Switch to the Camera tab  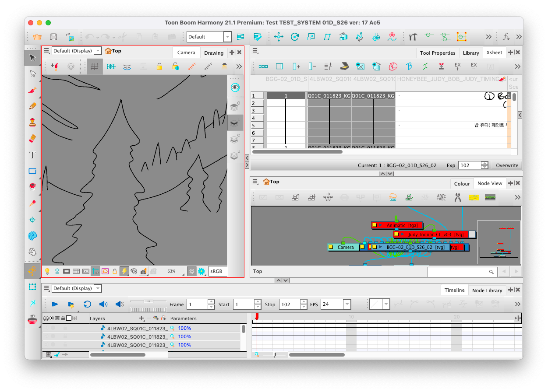[x=186, y=52]
